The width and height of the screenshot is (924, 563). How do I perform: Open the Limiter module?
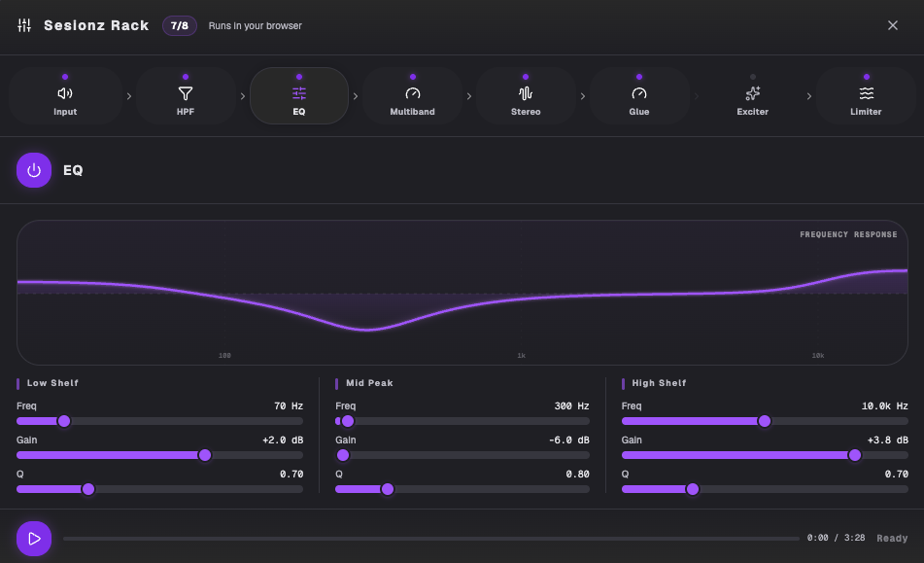tap(866, 95)
